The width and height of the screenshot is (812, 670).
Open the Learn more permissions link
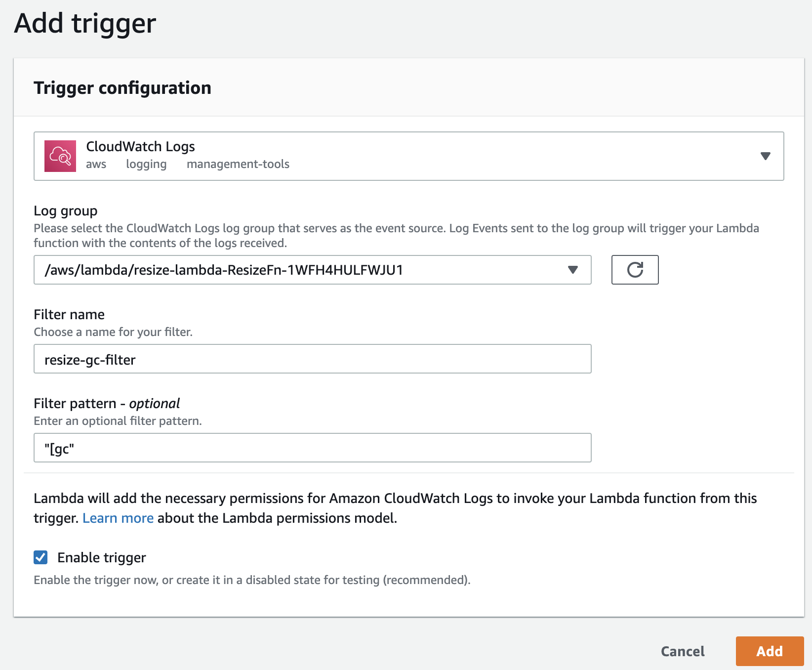pos(118,518)
